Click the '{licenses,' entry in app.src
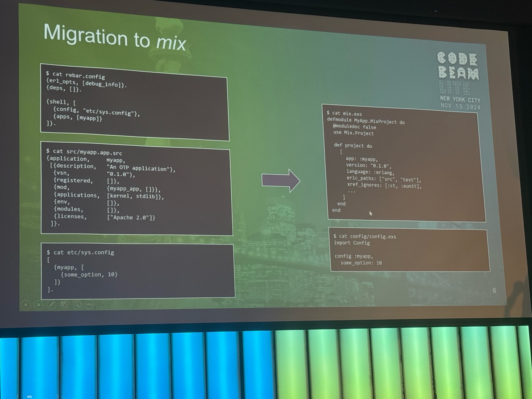 70,217
